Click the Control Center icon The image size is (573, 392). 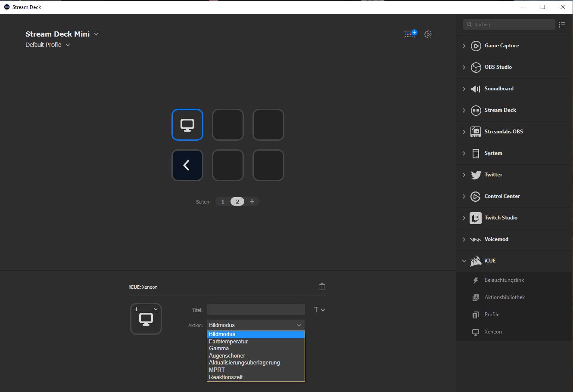(x=476, y=196)
